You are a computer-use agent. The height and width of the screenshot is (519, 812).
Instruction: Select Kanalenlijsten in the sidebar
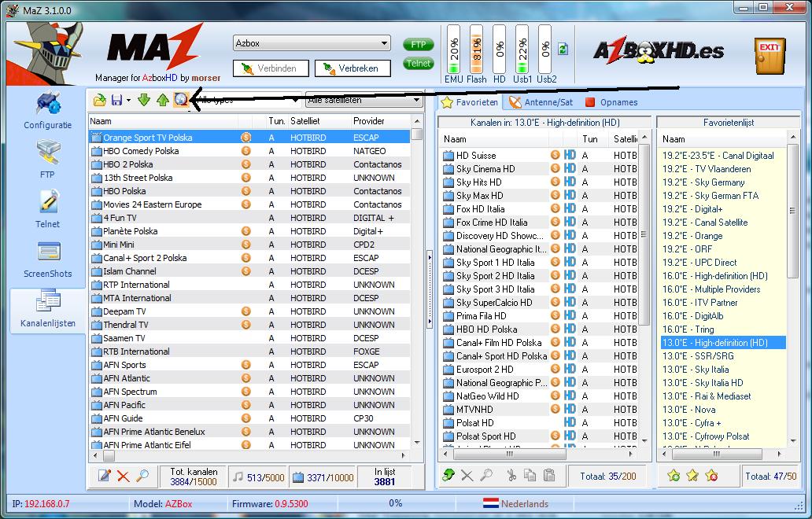[48, 309]
